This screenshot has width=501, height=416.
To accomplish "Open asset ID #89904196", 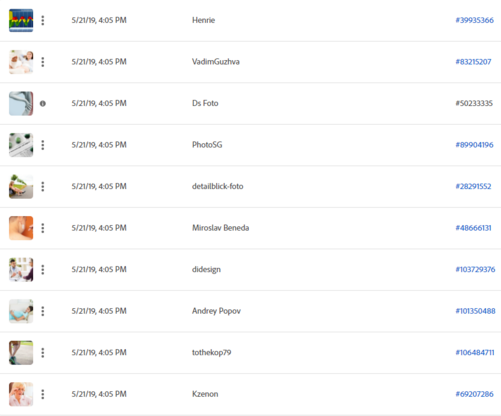I will tap(474, 145).
